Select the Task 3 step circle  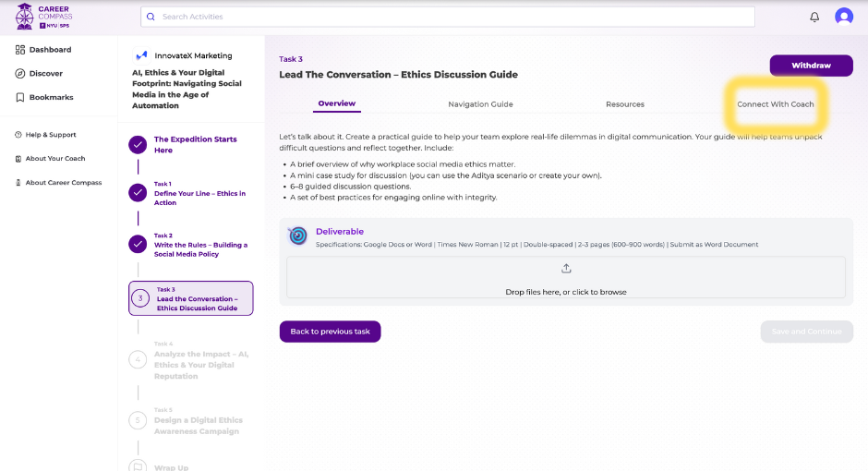click(x=139, y=298)
